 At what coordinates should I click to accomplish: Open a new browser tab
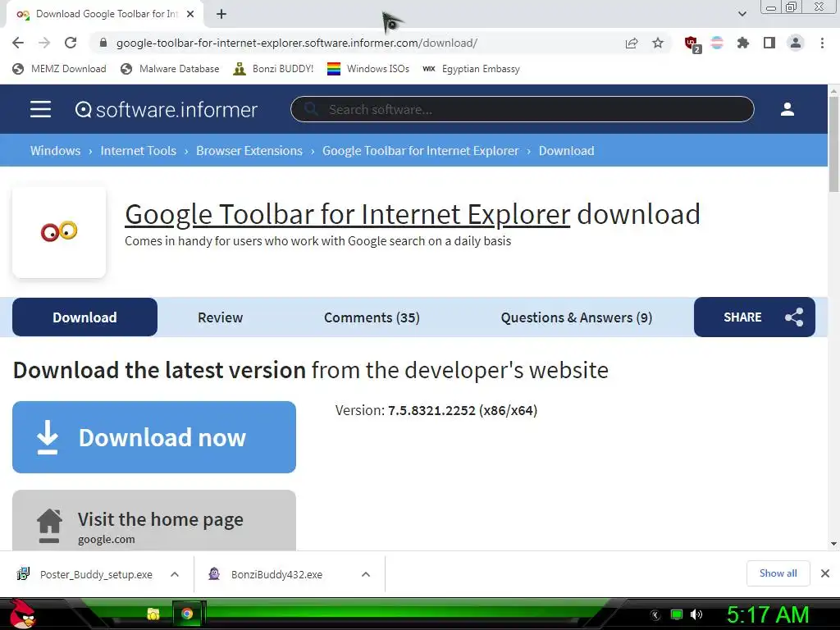pos(221,14)
